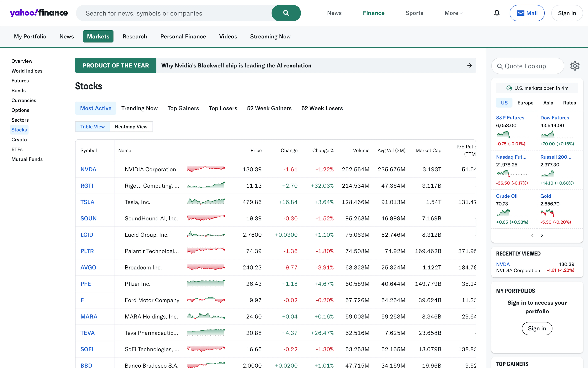Open the Trending Now tab
Viewport: 588px width, 368px height.
click(x=139, y=108)
